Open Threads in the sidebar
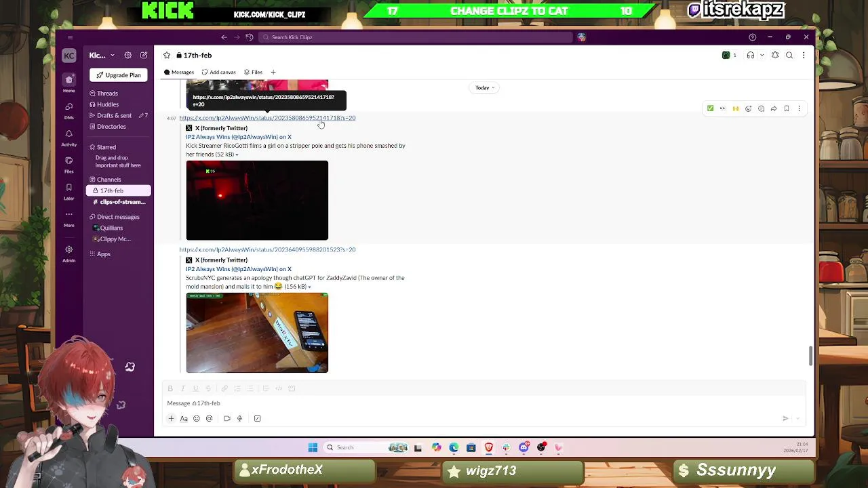The height and width of the screenshot is (488, 868). click(104, 94)
